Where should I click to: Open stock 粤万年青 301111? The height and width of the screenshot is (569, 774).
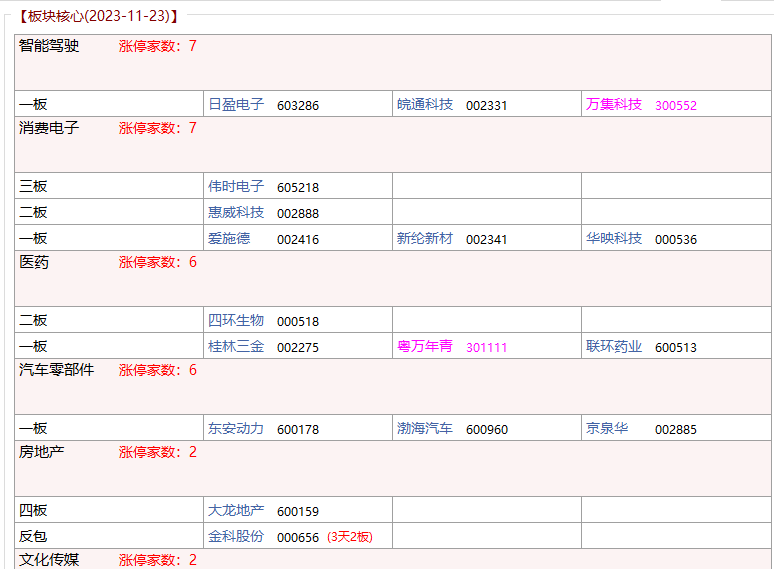point(452,347)
